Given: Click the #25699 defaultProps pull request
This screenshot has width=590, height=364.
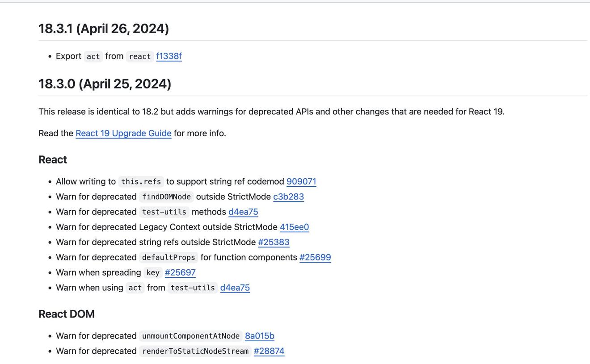Looking at the screenshot, I should pyautogui.click(x=315, y=257).
